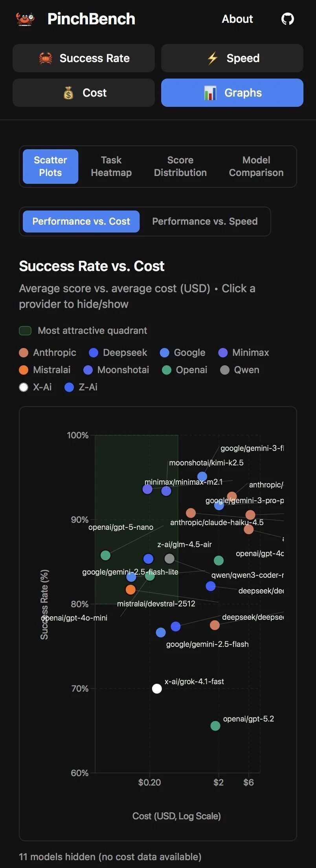Viewport: 316px width, 868px height.
Task: Open the About page link
Action: pyautogui.click(x=237, y=19)
